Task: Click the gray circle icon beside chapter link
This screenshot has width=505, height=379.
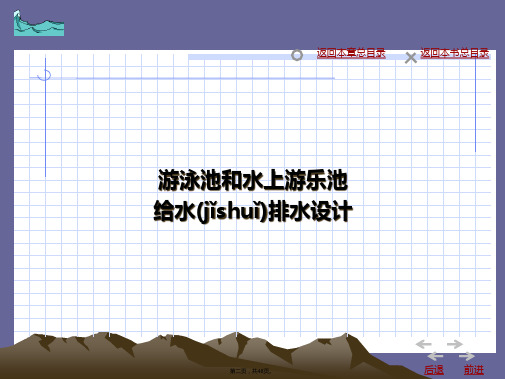Action: [297, 55]
